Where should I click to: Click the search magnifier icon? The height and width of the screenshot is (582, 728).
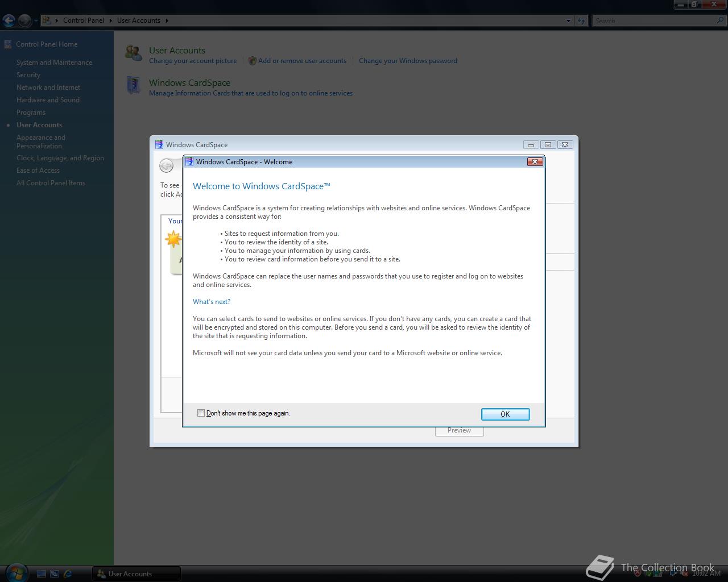pos(721,20)
